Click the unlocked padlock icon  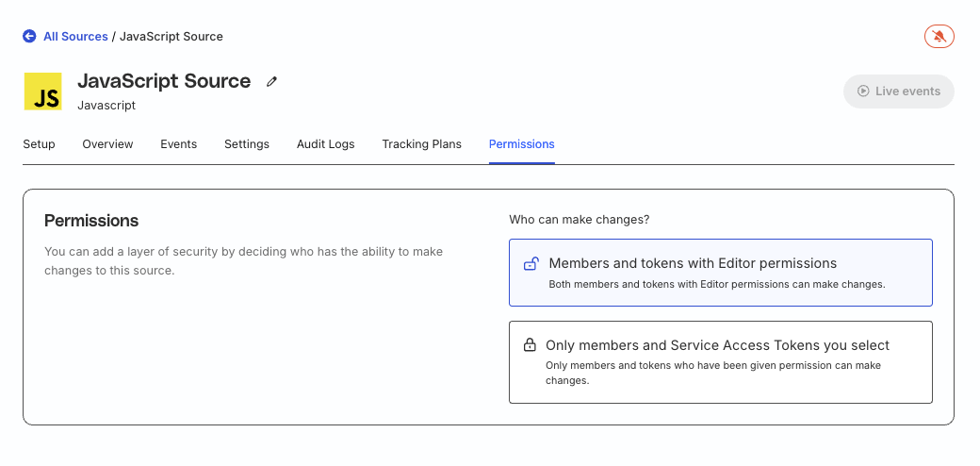point(531,263)
